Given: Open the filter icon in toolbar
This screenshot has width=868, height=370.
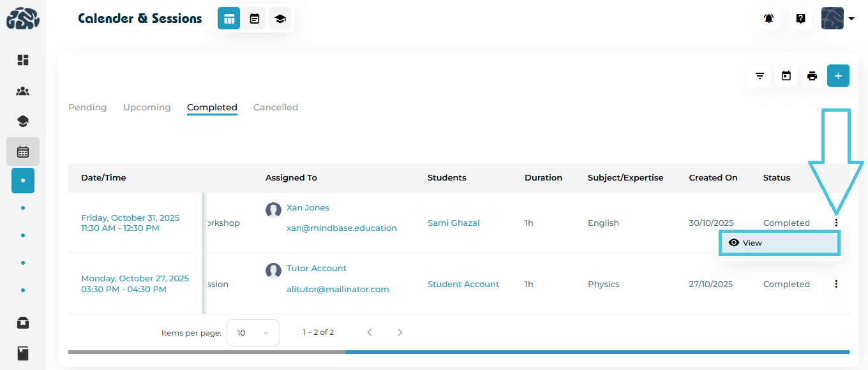Looking at the screenshot, I should point(759,76).
